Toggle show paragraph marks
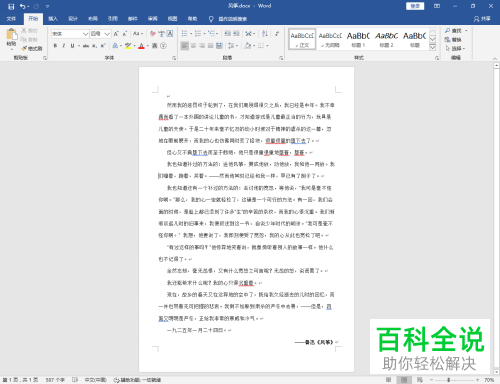 [x=277, y=34]
